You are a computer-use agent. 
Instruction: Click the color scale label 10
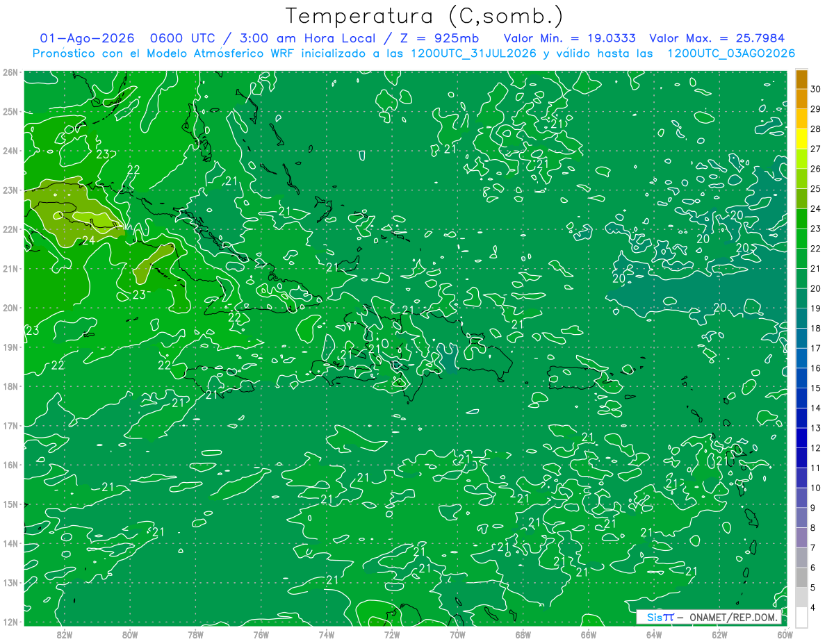tap(816, 488)
